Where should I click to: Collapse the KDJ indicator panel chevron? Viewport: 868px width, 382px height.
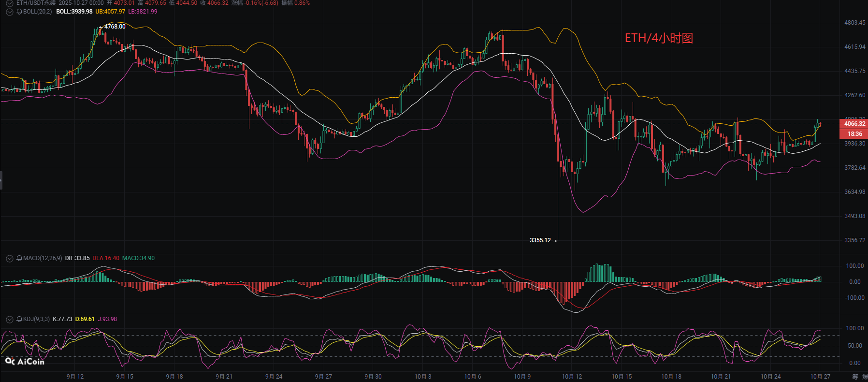tap(9, 320)
